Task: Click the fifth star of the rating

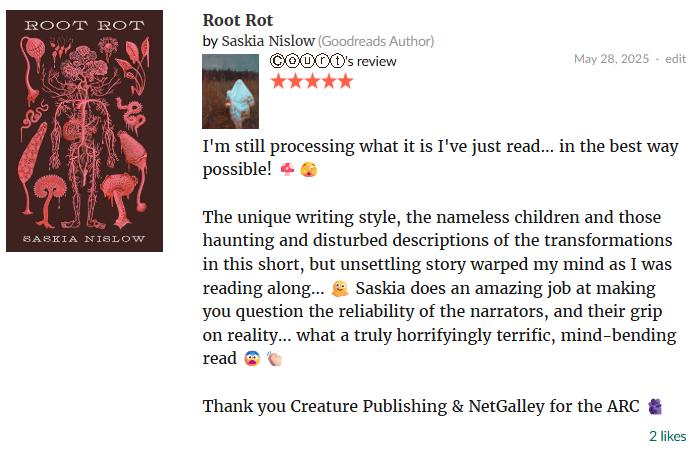Action: click(x=345, y=81)
